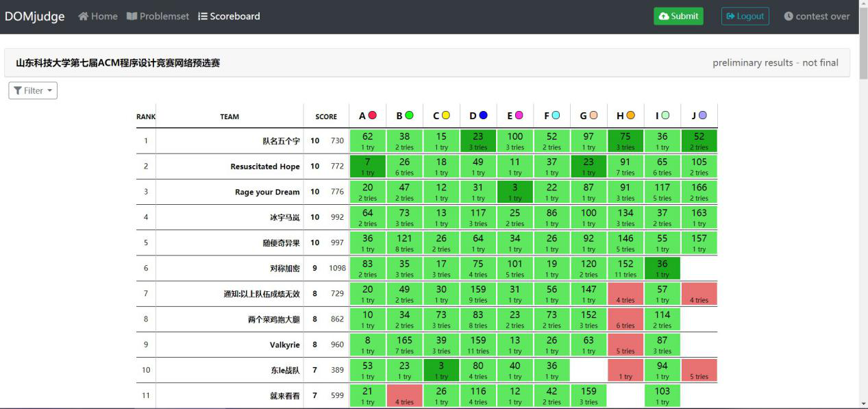Screen dimensions: 868x409
Task: Click the Logout button
Action: coord(745,16)
